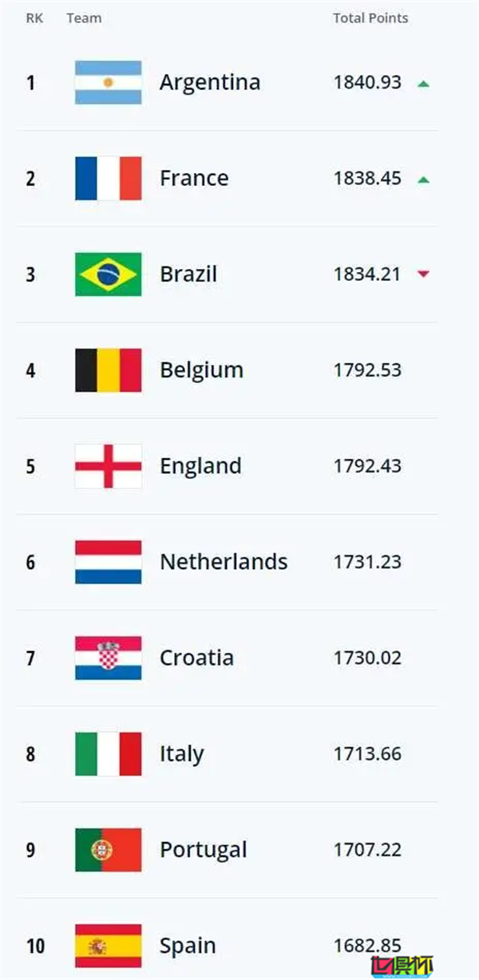Select the RK column header
Viewport: 479px width, 980px height.
pyautogui.click(x=34, y=18)
